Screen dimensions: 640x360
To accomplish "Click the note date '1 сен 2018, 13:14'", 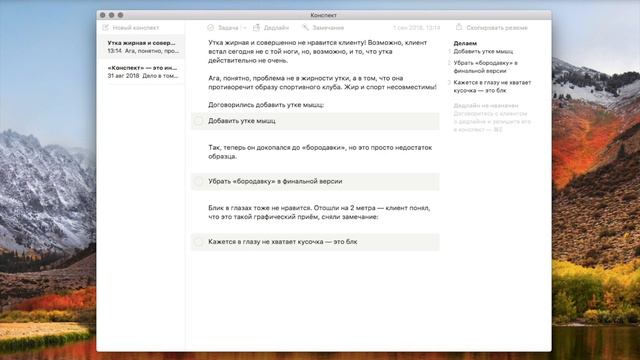I will 416,28.
